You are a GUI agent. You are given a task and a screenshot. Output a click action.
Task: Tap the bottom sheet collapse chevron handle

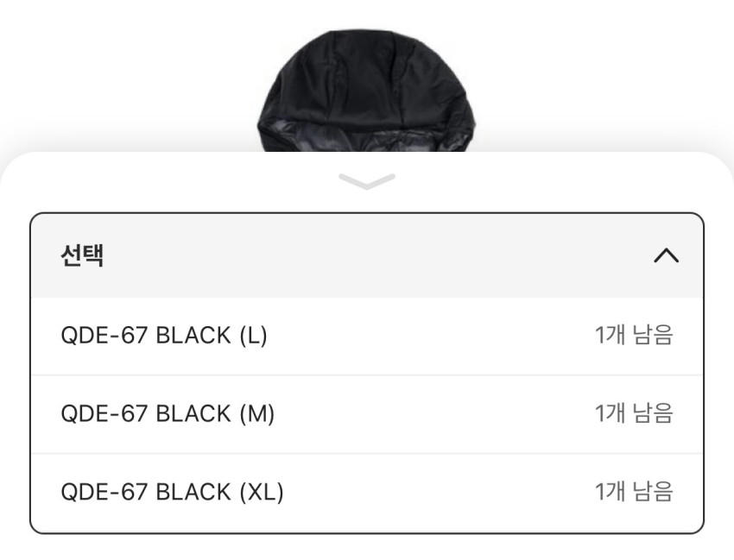[367, 180]
